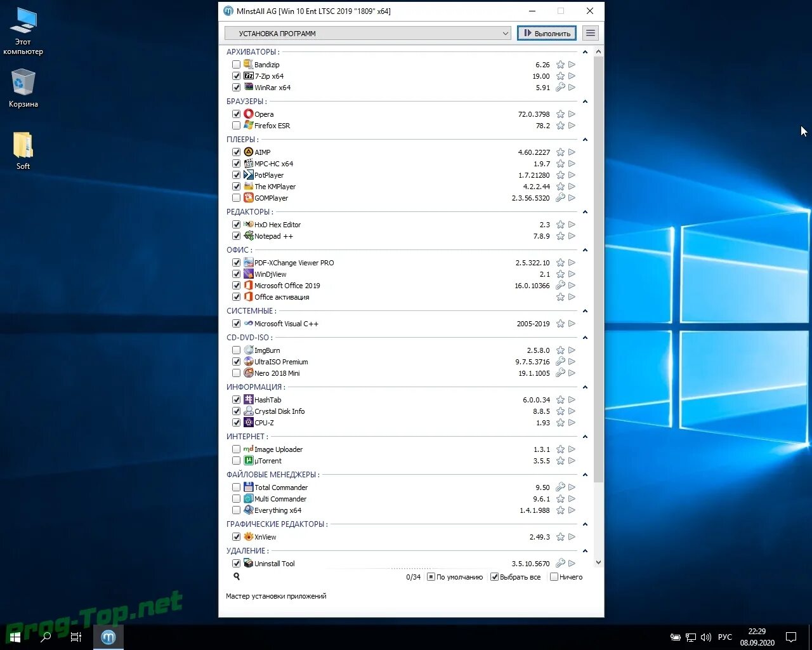
Task: Enable the Bandizip checkbox
Action: (x=236, y=65)
